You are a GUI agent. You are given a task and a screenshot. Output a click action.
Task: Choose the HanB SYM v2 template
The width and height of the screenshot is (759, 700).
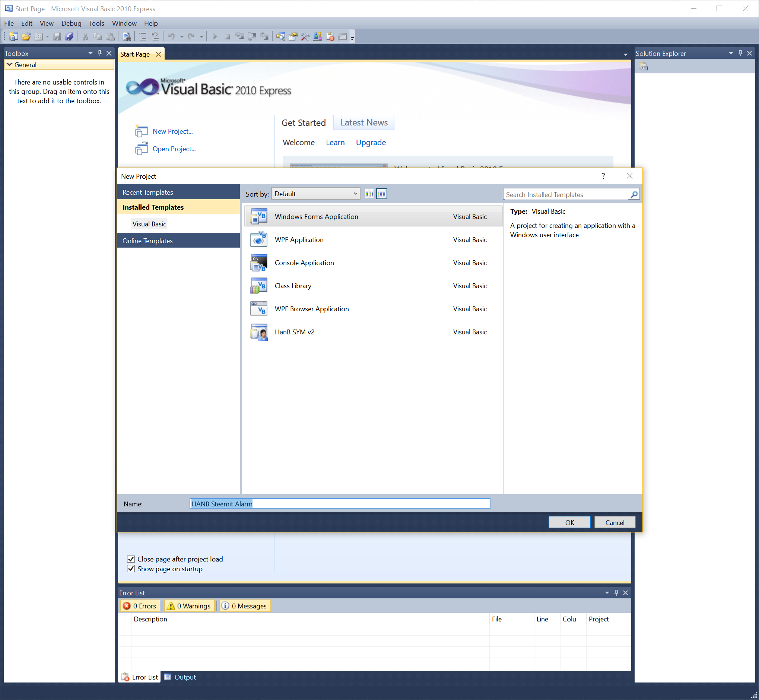tap(294, 332)
